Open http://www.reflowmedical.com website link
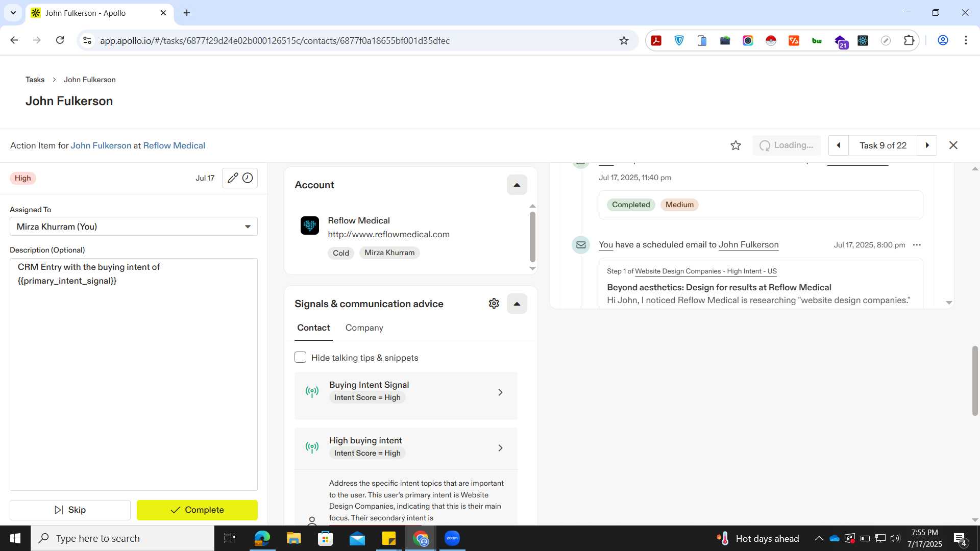This screenshot has width=980, height=551. click(388, 234)
